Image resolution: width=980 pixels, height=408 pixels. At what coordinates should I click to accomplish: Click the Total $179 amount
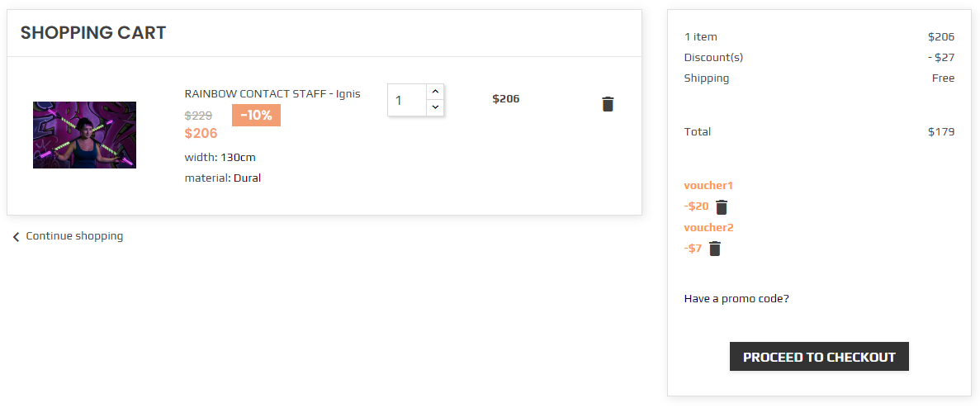(x=941, y=132)
